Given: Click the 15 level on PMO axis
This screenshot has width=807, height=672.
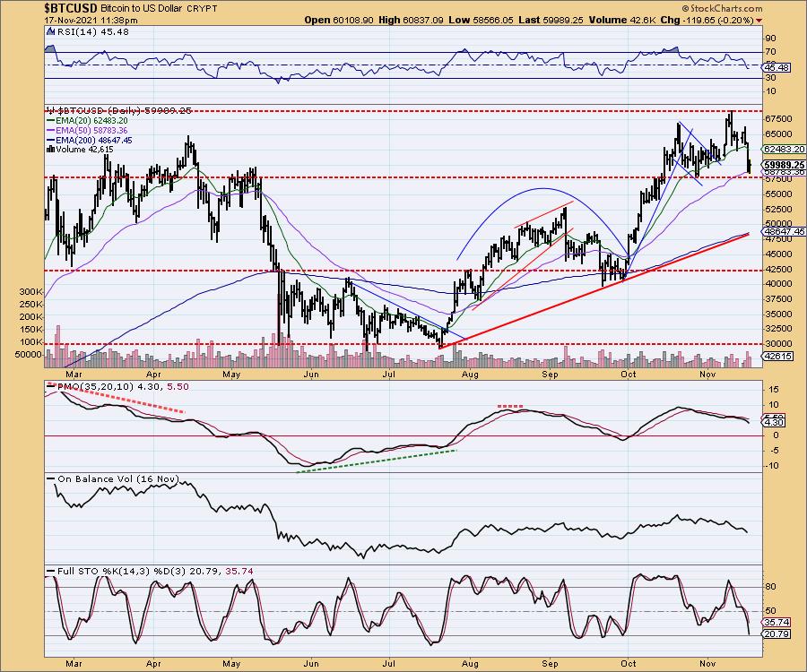Looking at the screenshot, I should 774,390.
